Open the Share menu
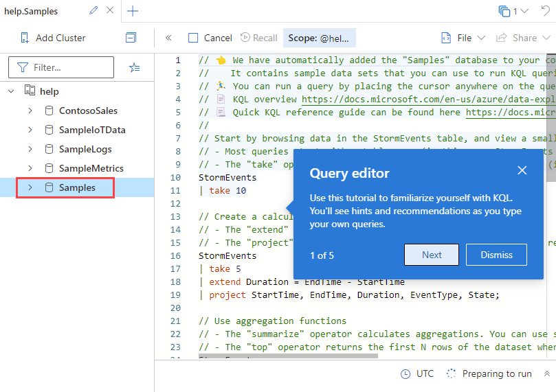Screen dimensions: 556x392 (x=523, y=38)
